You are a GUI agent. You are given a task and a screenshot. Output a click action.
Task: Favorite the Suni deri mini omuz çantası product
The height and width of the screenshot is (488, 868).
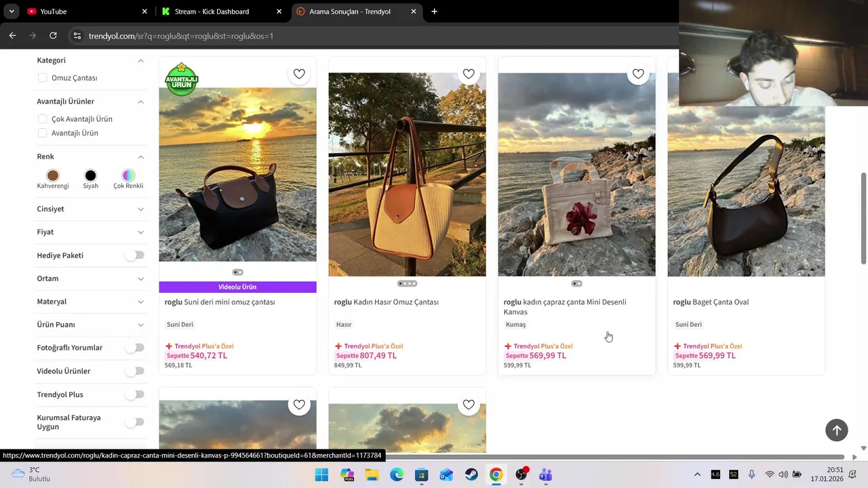(x=299, y=74)
